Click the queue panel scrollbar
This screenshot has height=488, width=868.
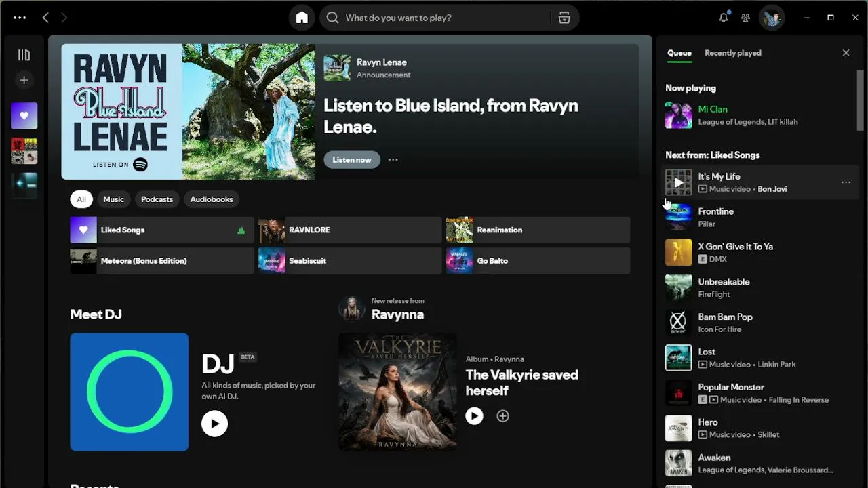point(861,100)
